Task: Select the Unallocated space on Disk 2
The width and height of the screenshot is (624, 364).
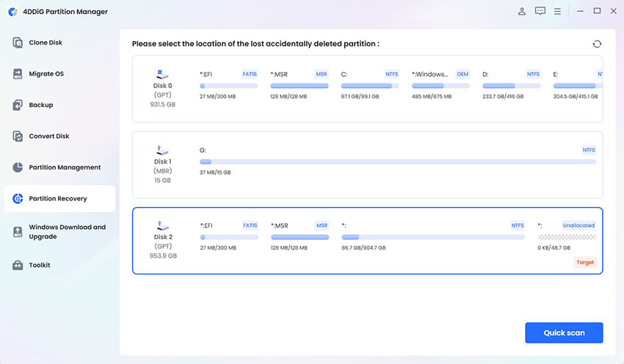Action: click(566, 236)
